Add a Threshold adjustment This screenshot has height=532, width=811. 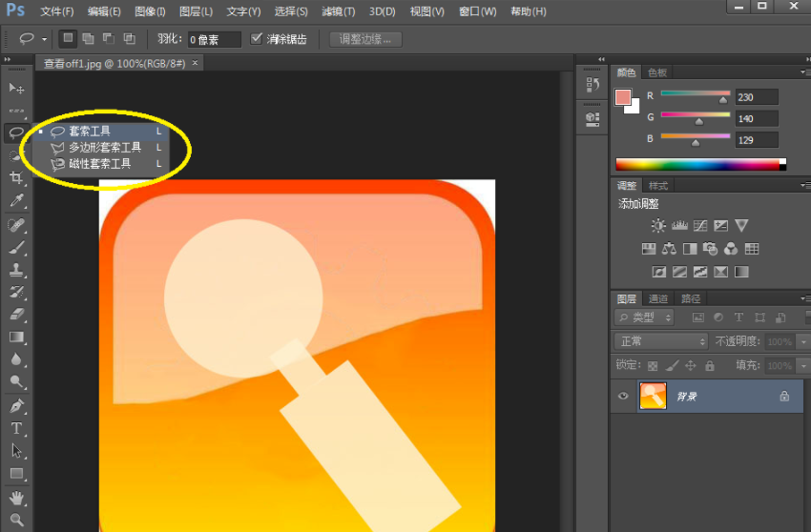[699, 272]
